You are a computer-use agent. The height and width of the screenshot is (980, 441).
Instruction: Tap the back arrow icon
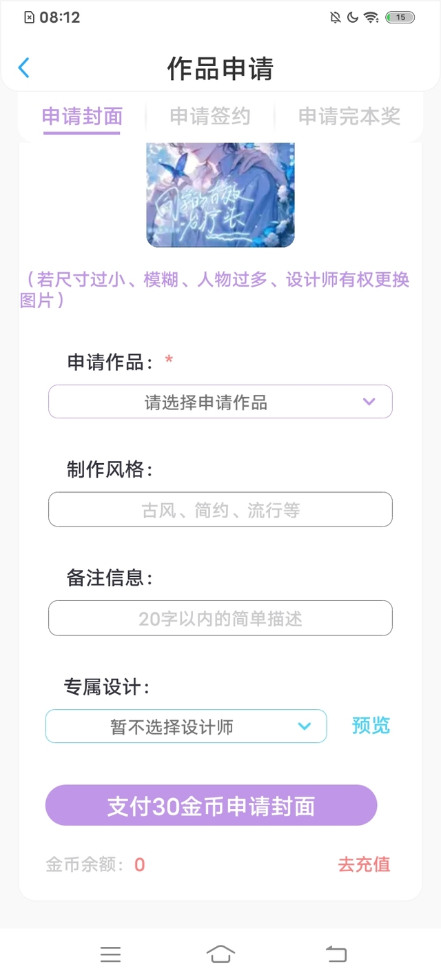[x=24, y=68]
